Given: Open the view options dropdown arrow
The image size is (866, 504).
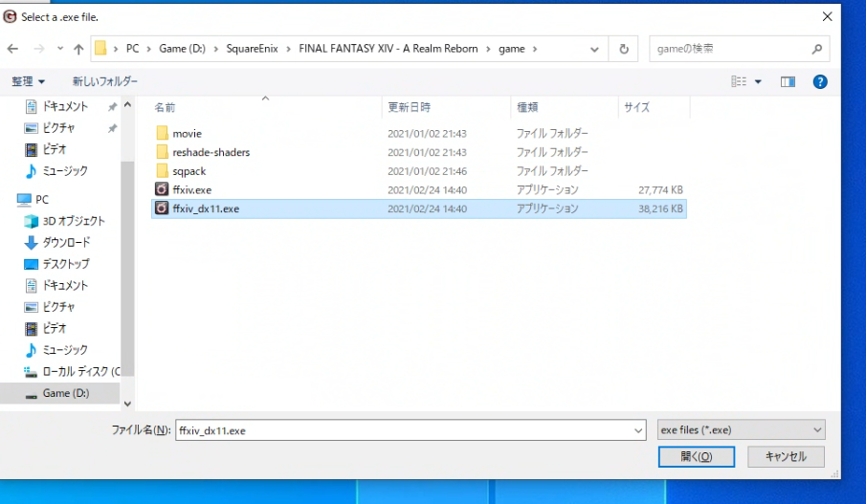Looking at the screenshot, I should coord(758,81).
